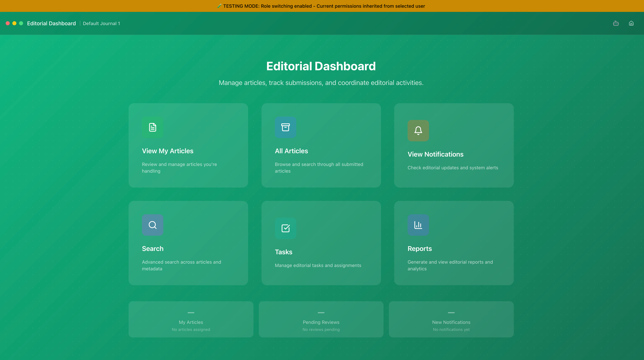Click the bell icon on View Notifications
644x360 pixels.
pyautogui.click(x=418, y=131)
